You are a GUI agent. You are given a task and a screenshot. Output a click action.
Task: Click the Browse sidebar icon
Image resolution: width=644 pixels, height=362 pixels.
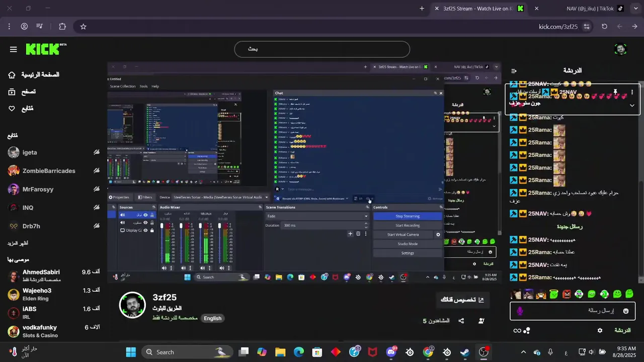click(x=12, y=92)
